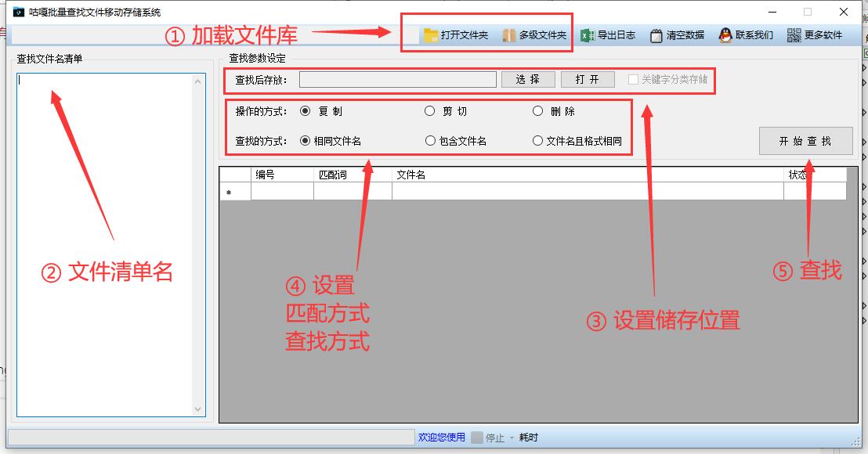Minimize the 咕嘎批量查找文件 window
This screenshot has height=454, width=868.
point(772,12)
